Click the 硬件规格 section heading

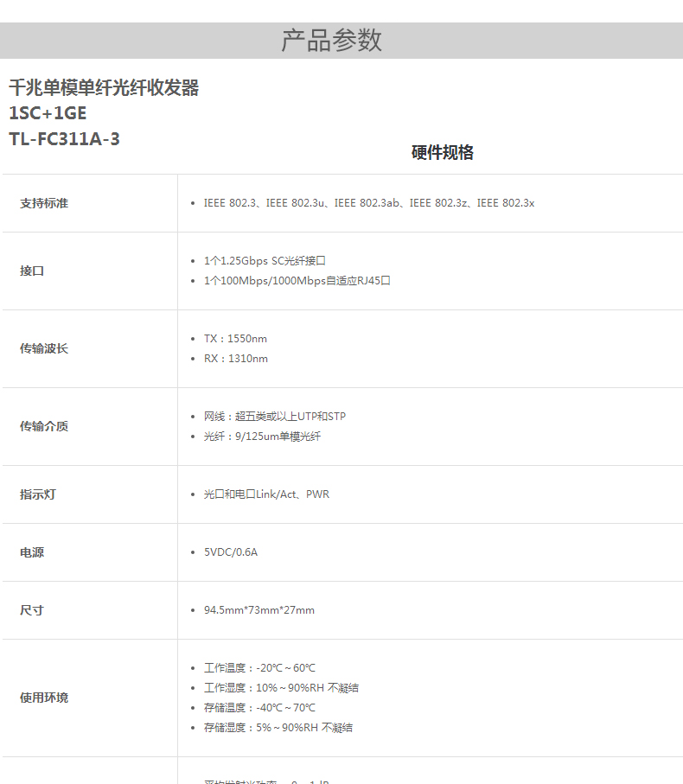point(443,152)
